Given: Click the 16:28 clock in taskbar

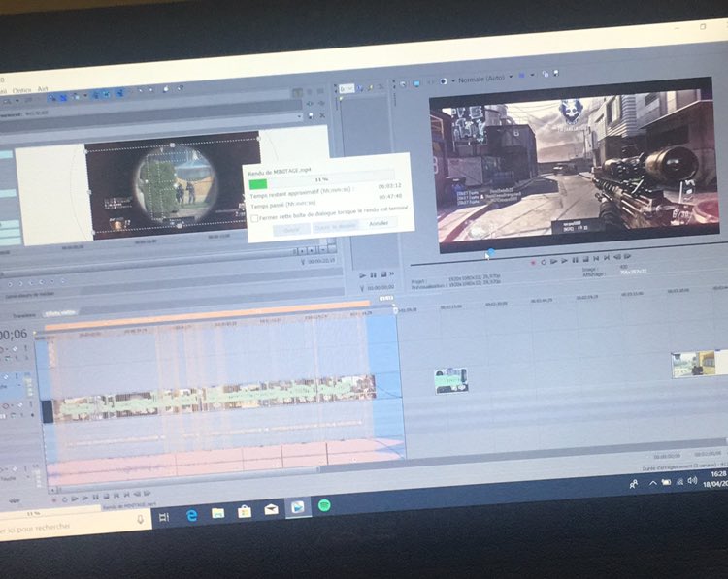Looking at the screenshot, I should [717, 474].
